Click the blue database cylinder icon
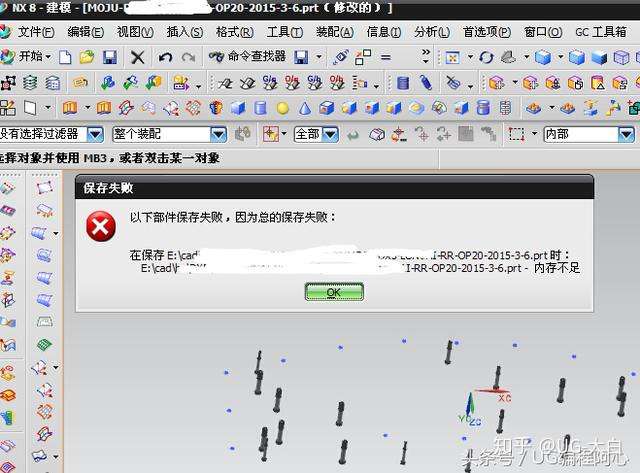 pyautogui.click(x=402, y=83)
